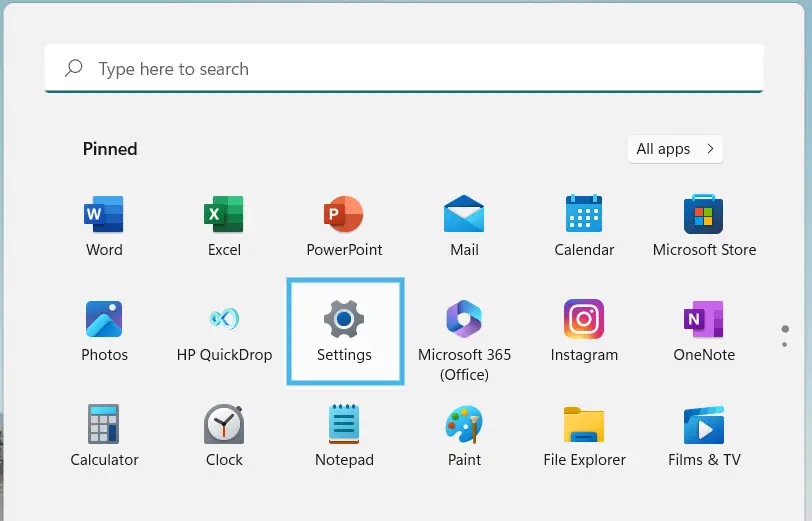Open the highlighted Settings app
This screenshot has height=521, width=812.
pyautogui.click(x=345, y=331)
